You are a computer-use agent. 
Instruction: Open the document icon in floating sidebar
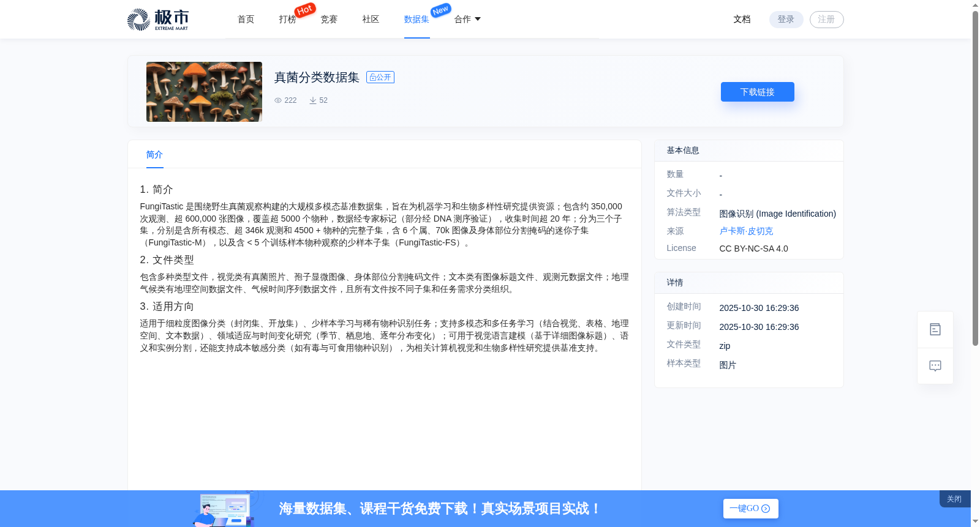click(935, 329)
